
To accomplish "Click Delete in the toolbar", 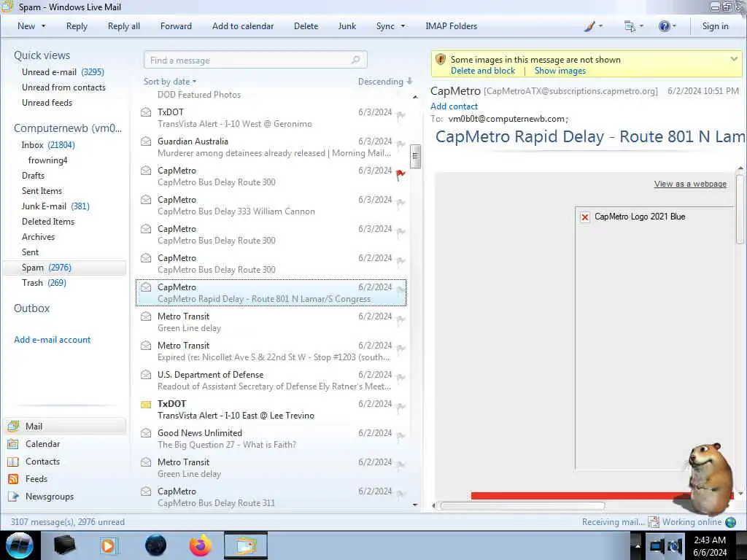I will coord(306,26).
